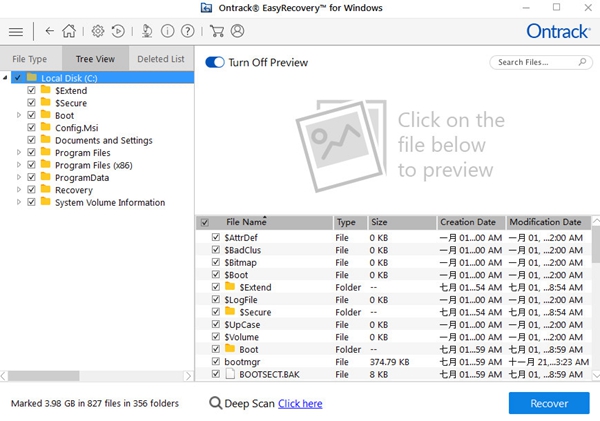Click the app icon in title bar
The image size is (600, 421).
[x=207, y=8]
